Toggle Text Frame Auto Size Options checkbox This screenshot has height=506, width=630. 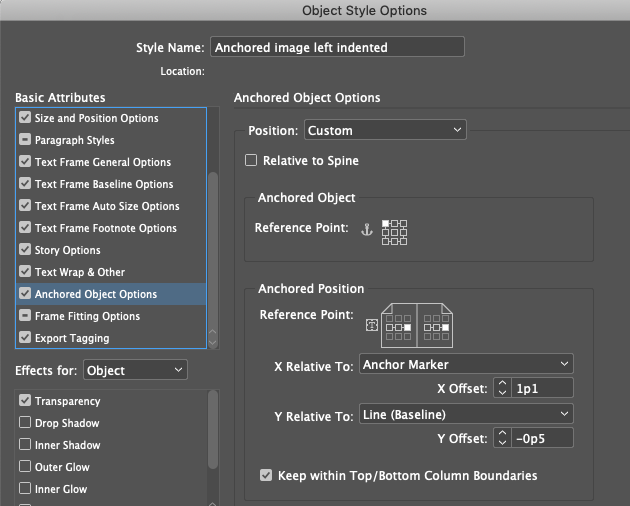pyautogui.click(x=25, y=205)
